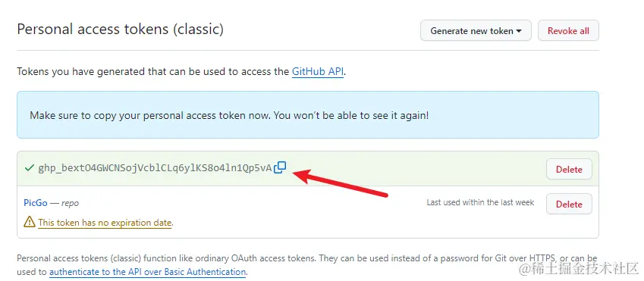Open the GitHub API link
The width and height of the screenshot is (644, 281).
pos(318,71)
